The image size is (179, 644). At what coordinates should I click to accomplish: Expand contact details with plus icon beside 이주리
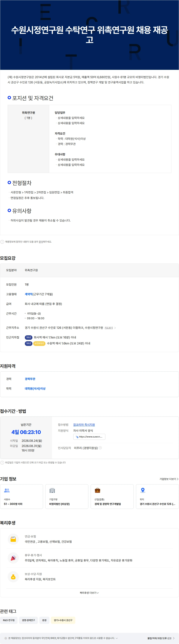100,448
